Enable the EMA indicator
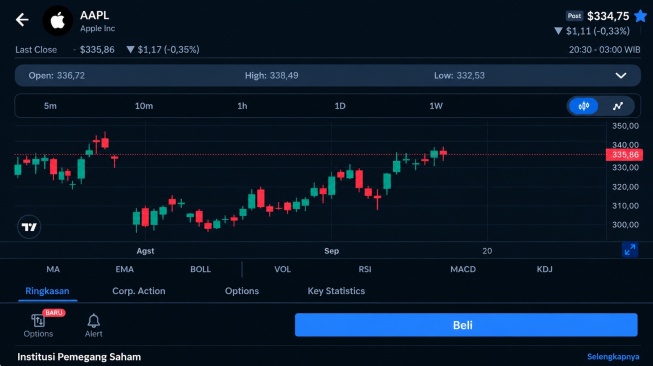 coord(125,269)
